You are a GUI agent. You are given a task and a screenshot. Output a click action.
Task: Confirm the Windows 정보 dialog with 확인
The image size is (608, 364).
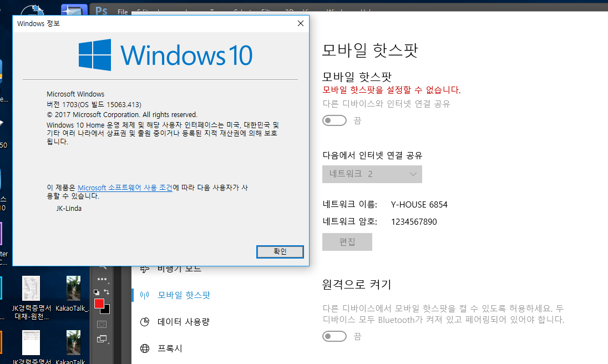click(280, 251)
